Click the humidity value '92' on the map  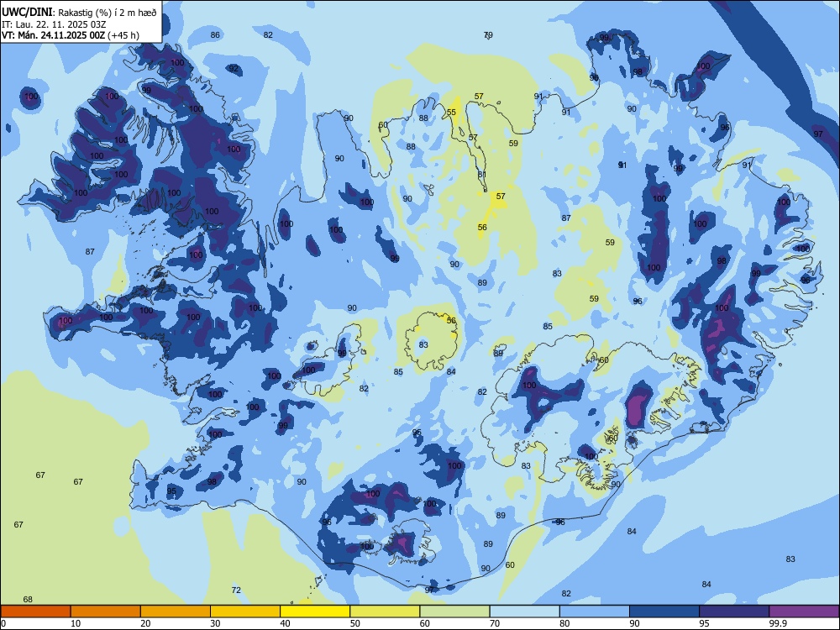tap(233, 68)
